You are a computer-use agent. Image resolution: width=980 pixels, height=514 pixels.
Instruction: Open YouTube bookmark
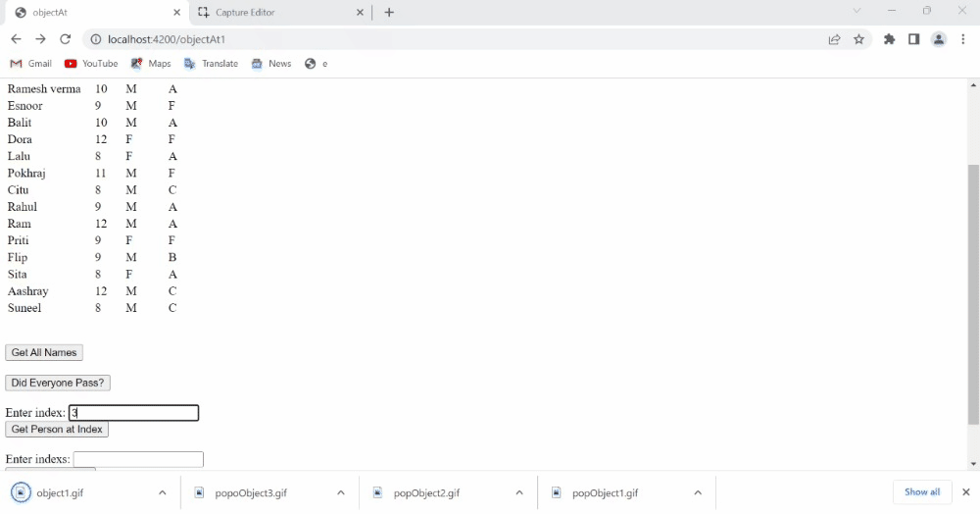[91, 64]
